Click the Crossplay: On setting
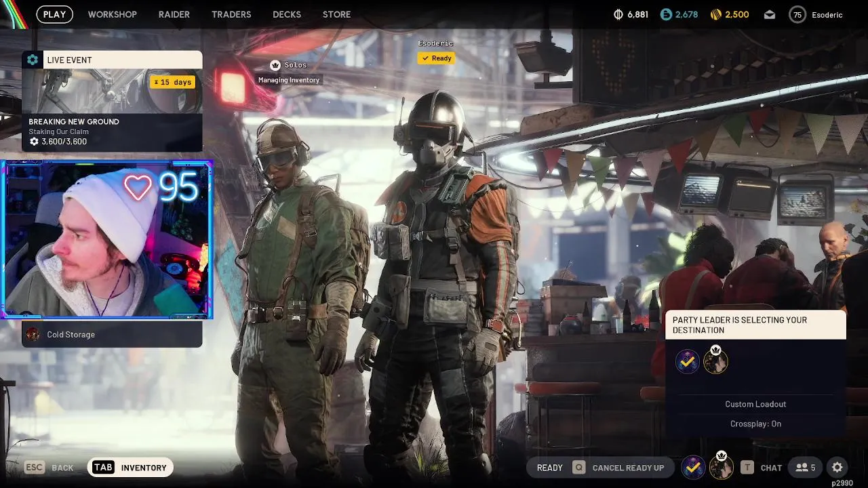 coord(755,424)
